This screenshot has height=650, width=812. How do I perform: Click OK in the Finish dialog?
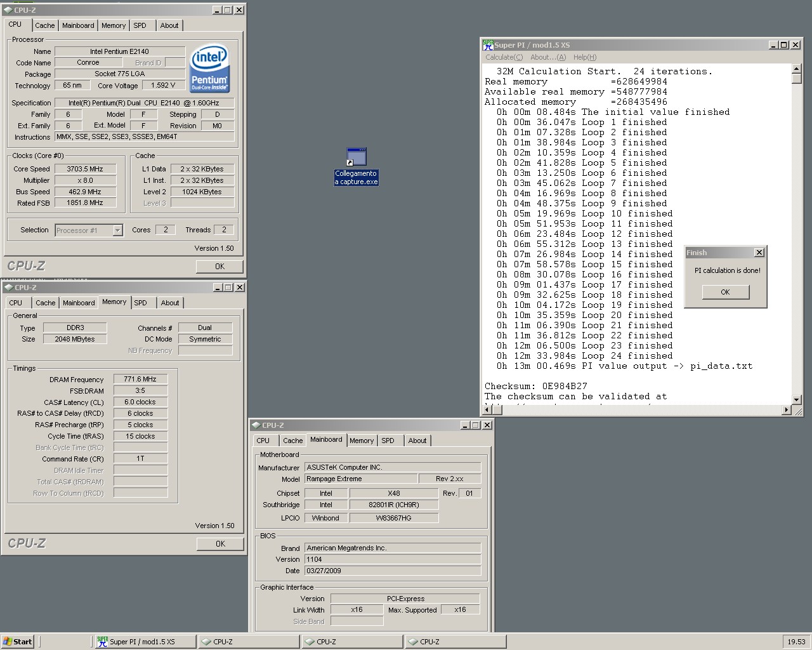click(725, 292)
